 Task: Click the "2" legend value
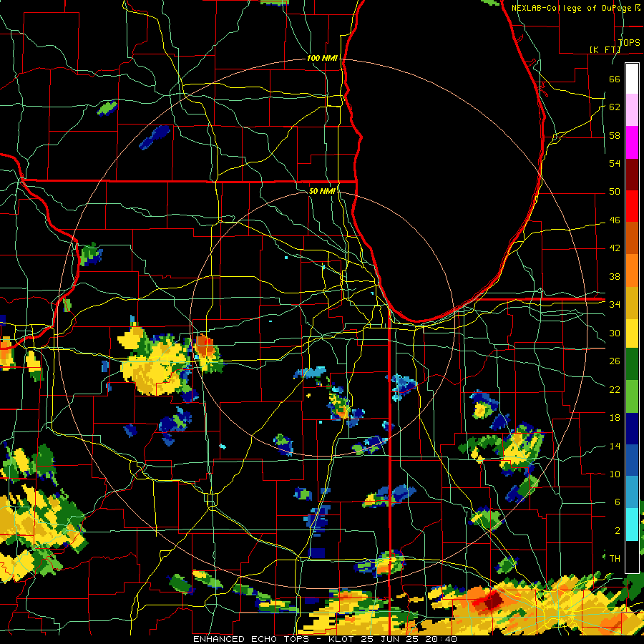click(618, 531)
